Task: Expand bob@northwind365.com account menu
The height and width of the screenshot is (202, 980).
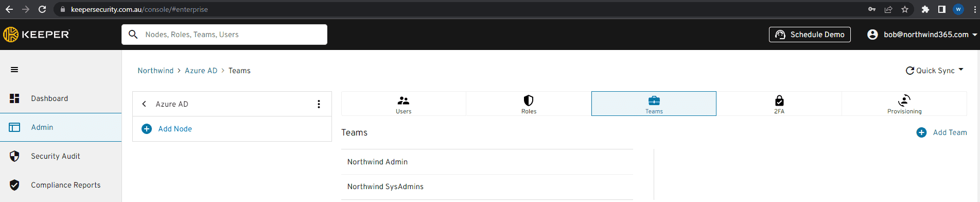Action: point(922,35)
